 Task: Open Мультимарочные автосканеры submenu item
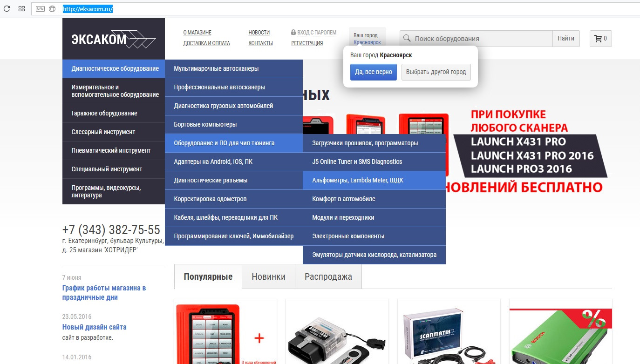click(x=234, y=69)
